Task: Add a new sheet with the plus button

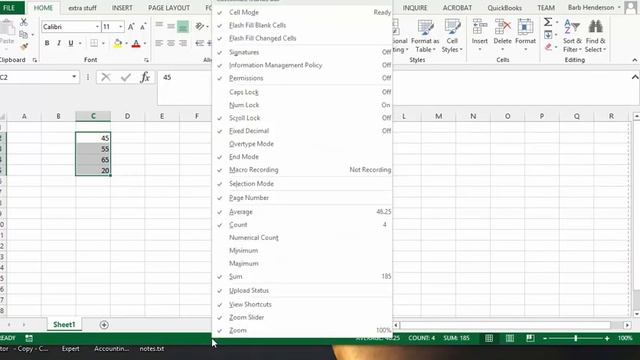Action: (104, 324)
